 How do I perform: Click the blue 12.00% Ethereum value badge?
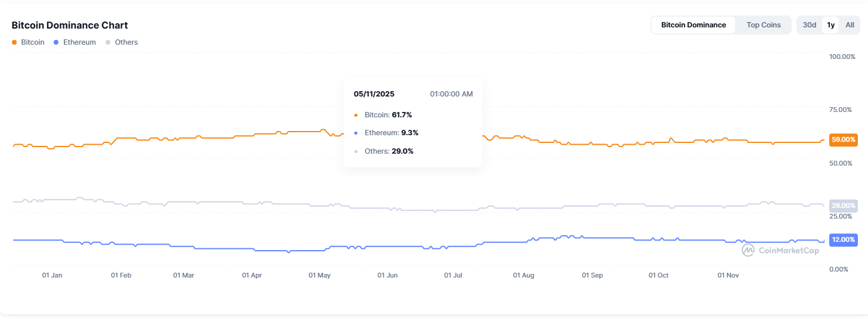(x=843, y=239)
